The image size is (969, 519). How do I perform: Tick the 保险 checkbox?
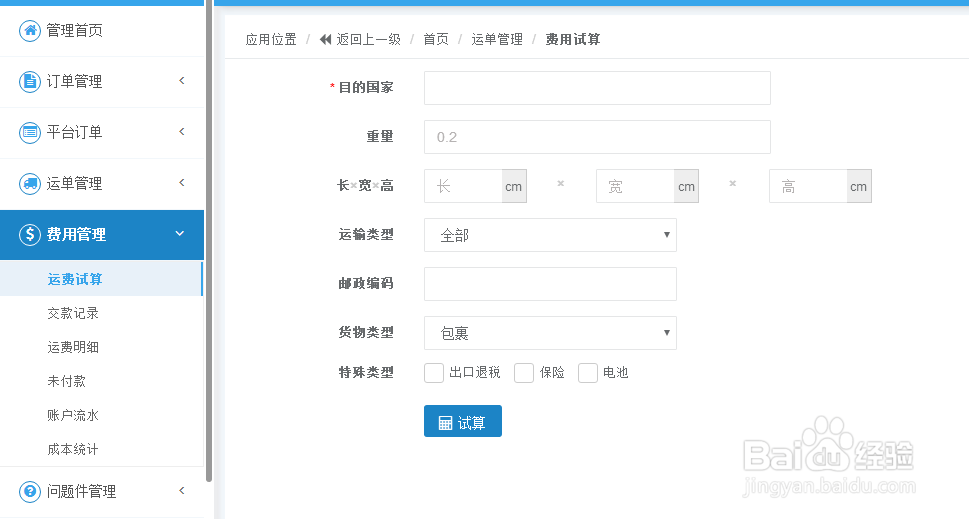point(524,373)
